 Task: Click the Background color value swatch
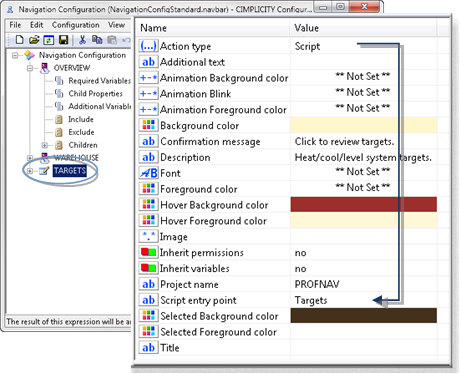tap(364, 125)
